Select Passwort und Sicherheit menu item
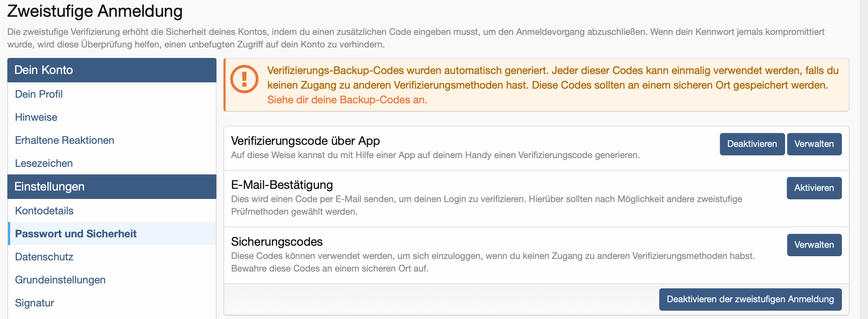The height and width of the screenshot is (319, 868). [x=76, y=234]
